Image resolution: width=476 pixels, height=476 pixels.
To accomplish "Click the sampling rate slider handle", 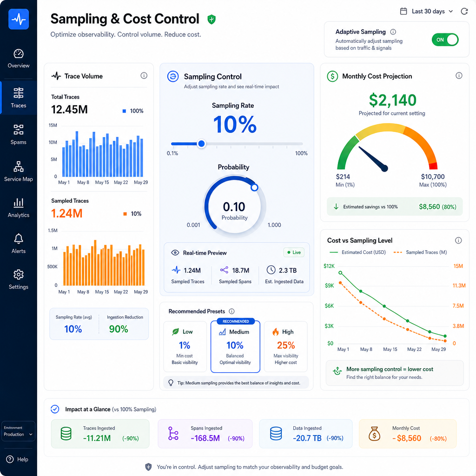I will [x=201, y=144].
